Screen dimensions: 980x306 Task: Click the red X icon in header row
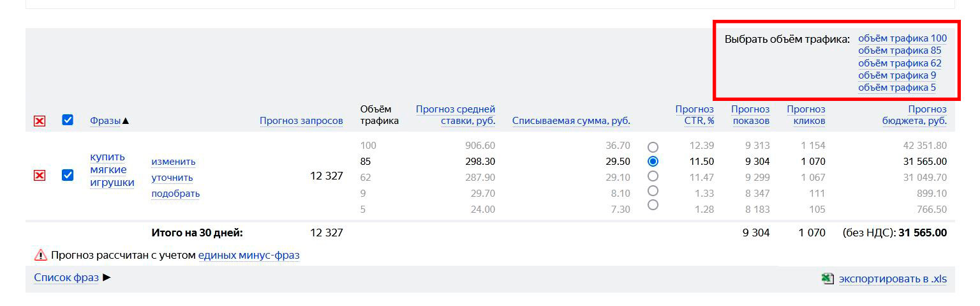click(x=40, y=121)
